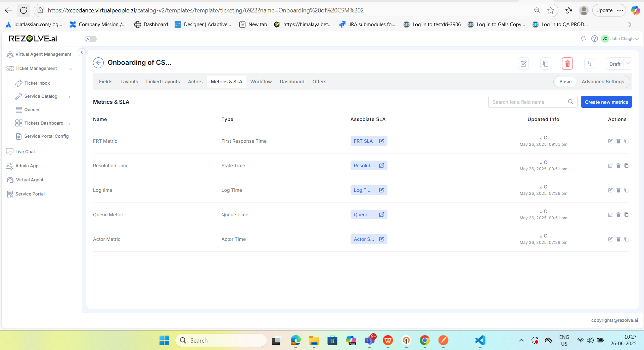The height and width of the screenshot is (350, 644).
Task: Edit the FRT Metric row
Action: 610,141
